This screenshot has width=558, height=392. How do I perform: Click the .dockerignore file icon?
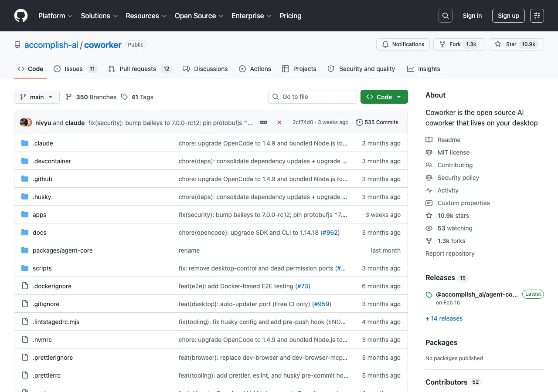pyautogui.click(x=25, y=286)
